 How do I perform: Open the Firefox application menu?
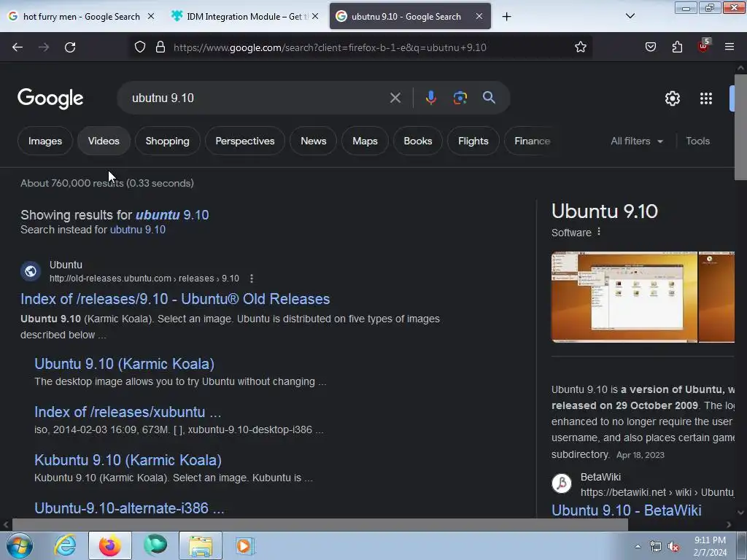point(729,47)
